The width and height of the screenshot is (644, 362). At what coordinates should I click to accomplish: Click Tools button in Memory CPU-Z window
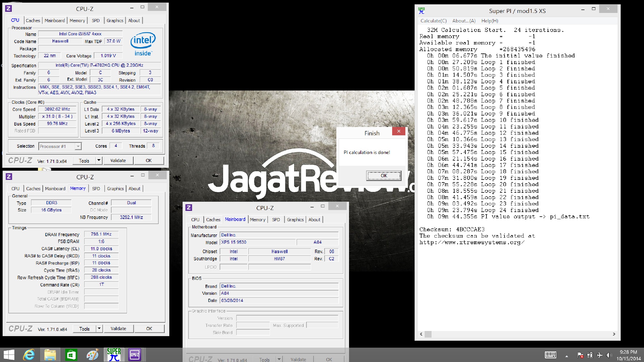[84, 329]
